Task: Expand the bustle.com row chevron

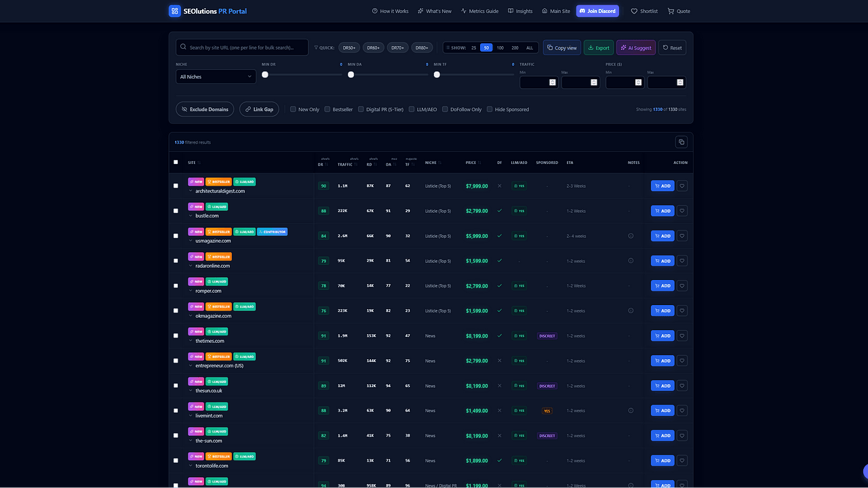Action: click(191, 216)
